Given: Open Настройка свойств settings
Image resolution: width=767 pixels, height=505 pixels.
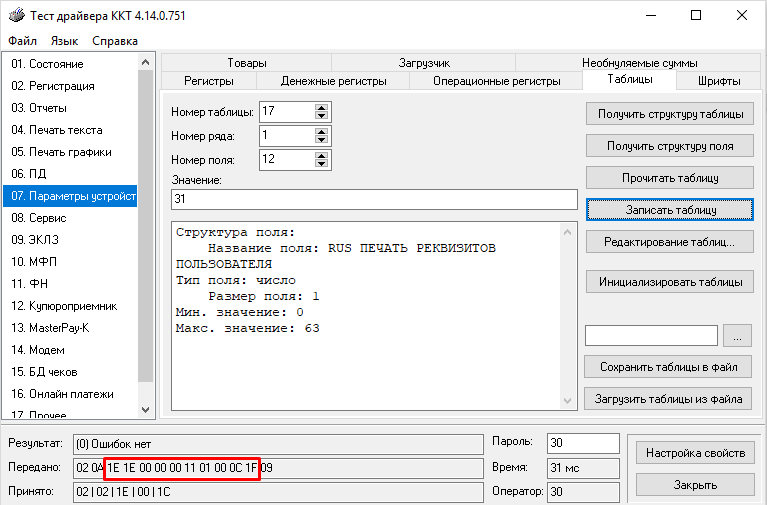Looking at the screenshot, I should click(x=695, y=453).
